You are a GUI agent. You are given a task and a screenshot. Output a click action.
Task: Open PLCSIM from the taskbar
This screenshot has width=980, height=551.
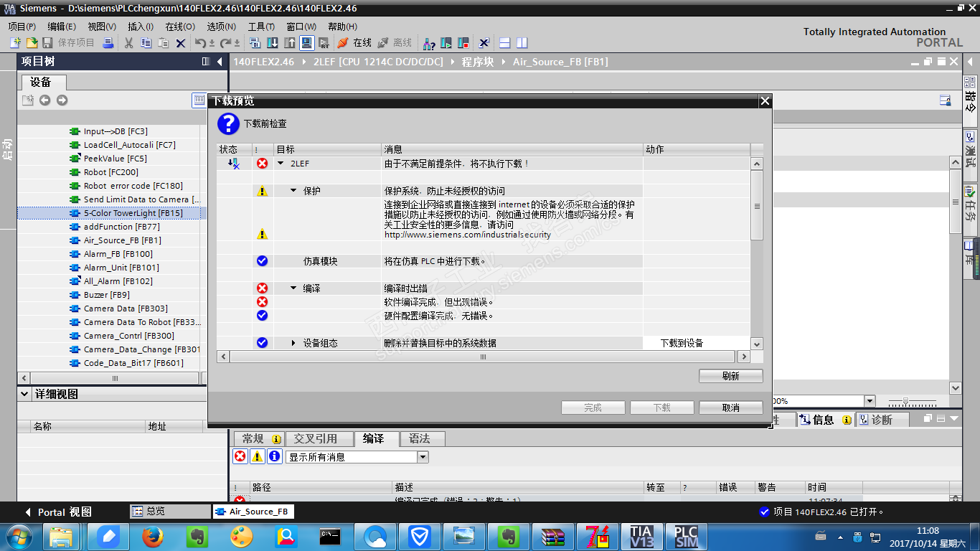[686, 536]
